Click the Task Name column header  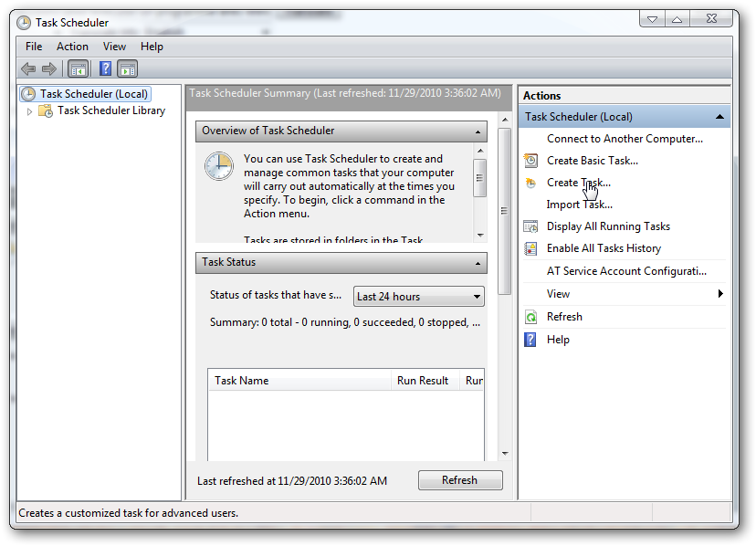coord(299,381)
